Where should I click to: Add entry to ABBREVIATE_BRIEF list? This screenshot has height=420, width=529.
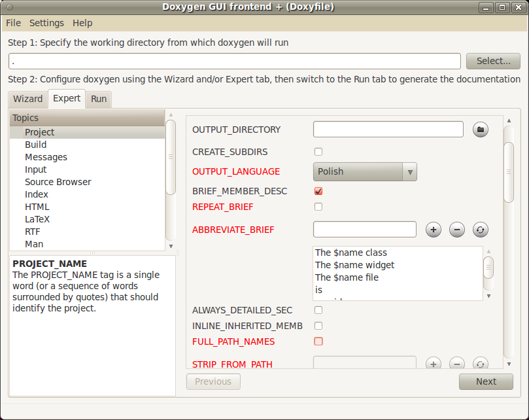434,230
